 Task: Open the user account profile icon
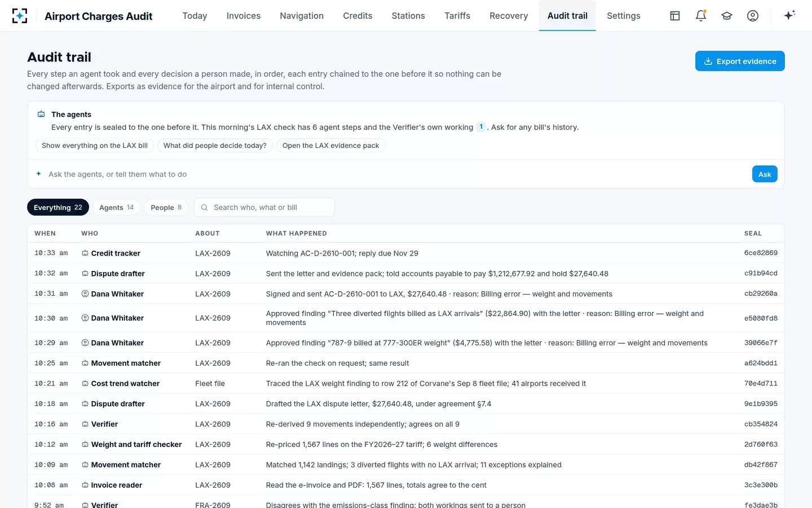[x=753, y=16]
